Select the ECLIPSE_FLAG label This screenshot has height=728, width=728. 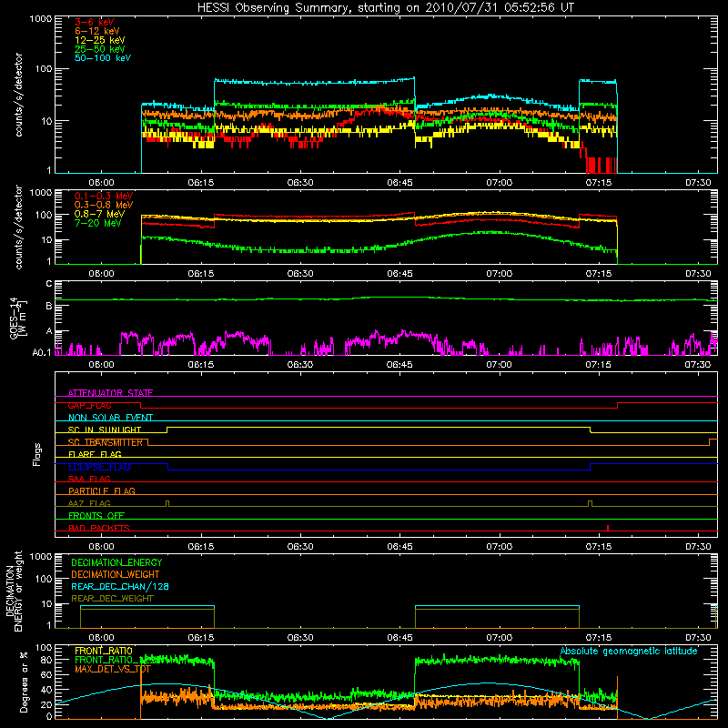(x=99, y=467)
